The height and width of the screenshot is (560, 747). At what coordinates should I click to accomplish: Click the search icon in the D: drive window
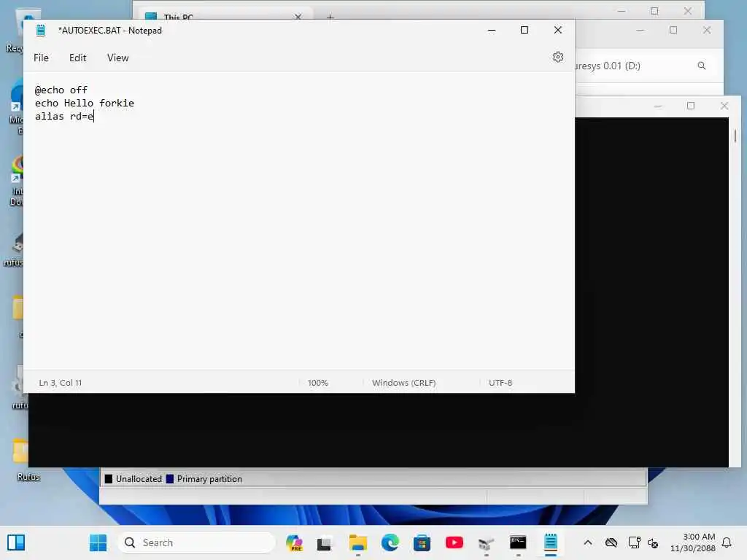pyautogui.click(x=702, y=66)
